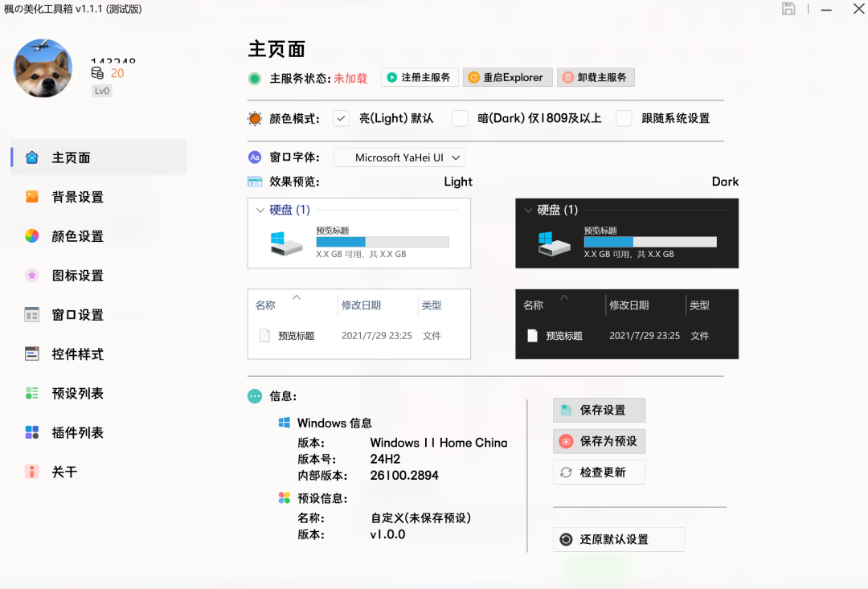Image resolution: width=868 pixels, height=589 pixels.
Task: Open 图标设置 sidebar page
Action: point(99,276)
